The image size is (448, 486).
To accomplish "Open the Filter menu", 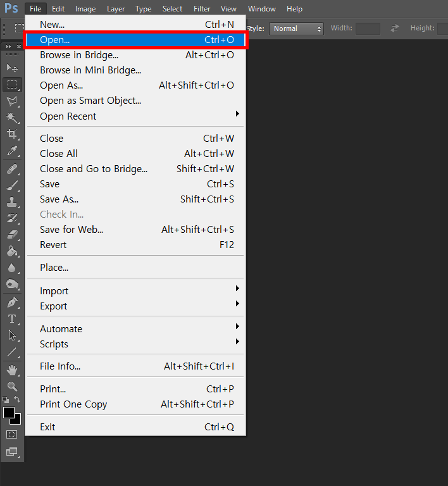I will [x=202, y=9].
